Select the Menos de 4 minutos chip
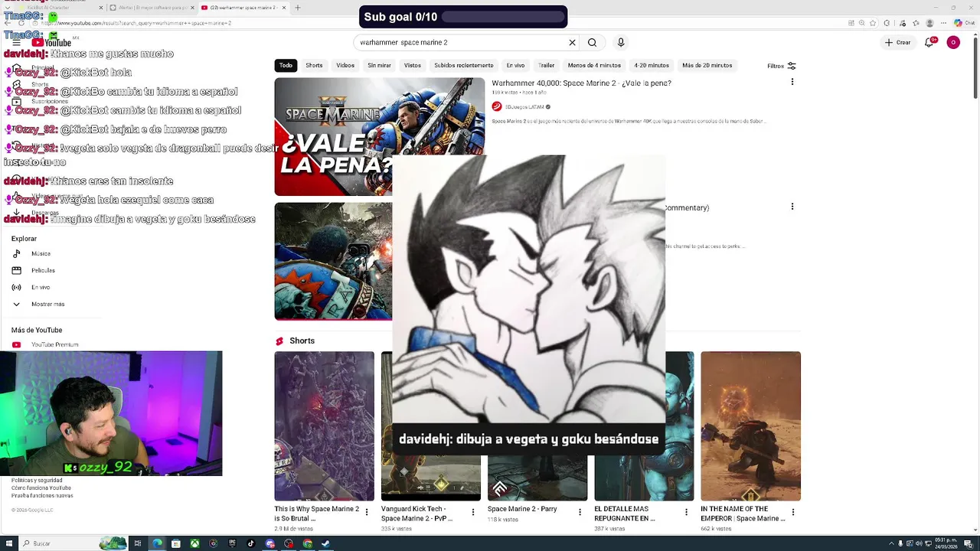This screenshot has width=980, height=551. (x=594, y=66)
